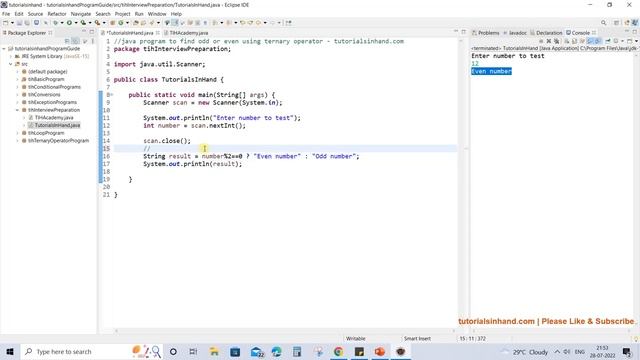This screenshot has height=360, width=640.
Task: Select the tihBasicProgram package
Action: point(46,79)
